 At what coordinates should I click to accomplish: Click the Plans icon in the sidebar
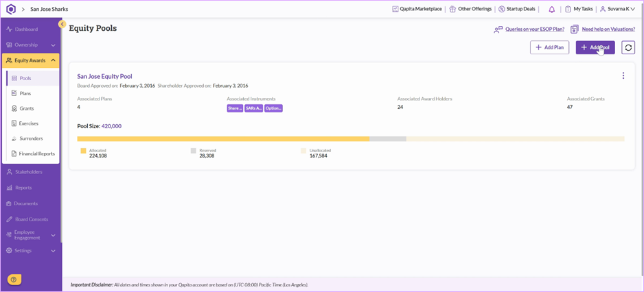(14, 93)
